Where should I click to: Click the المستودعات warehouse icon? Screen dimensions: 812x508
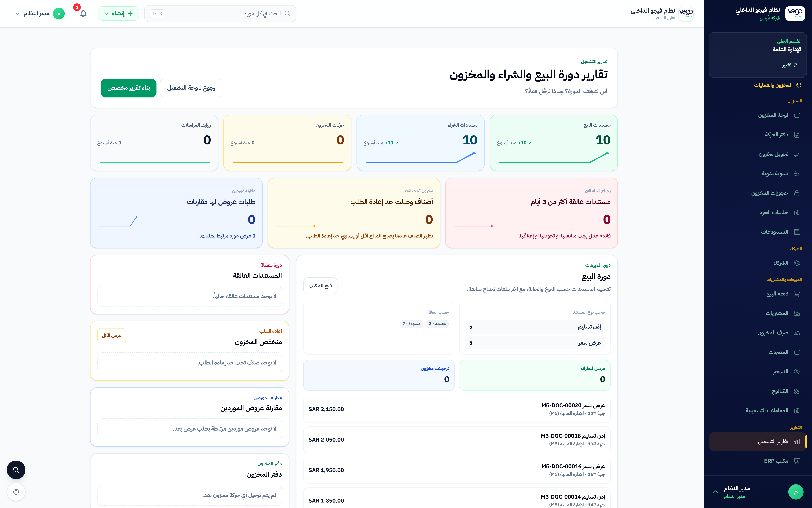pos(797,232)
